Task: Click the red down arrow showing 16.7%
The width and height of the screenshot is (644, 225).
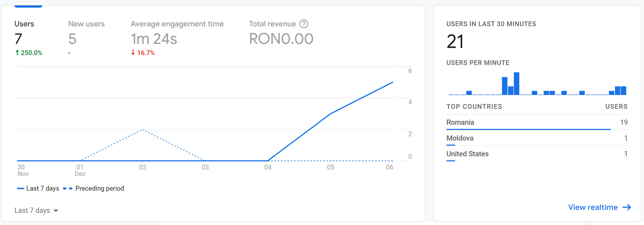Action: 133,53
